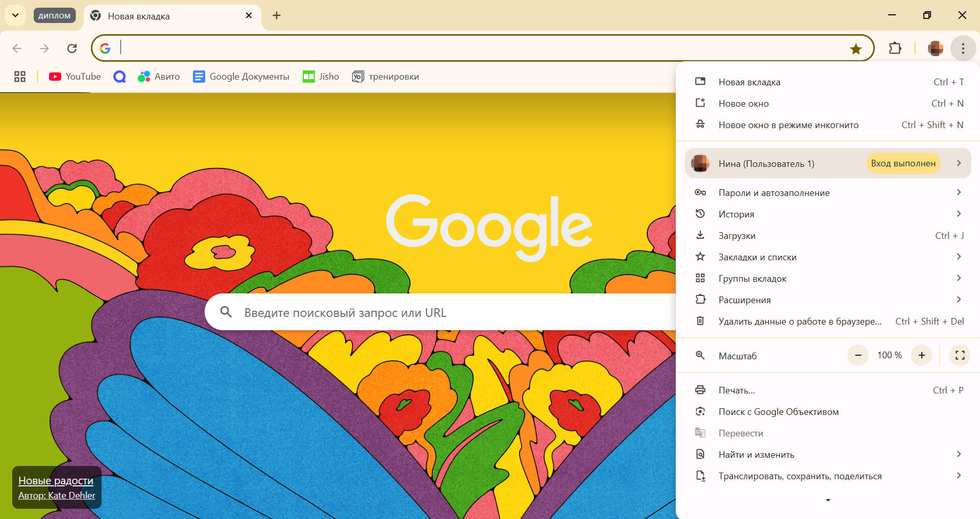Expand Пароли и автозаполнение submenu chevron
This screenshot has height=519, width=980.
959,192
